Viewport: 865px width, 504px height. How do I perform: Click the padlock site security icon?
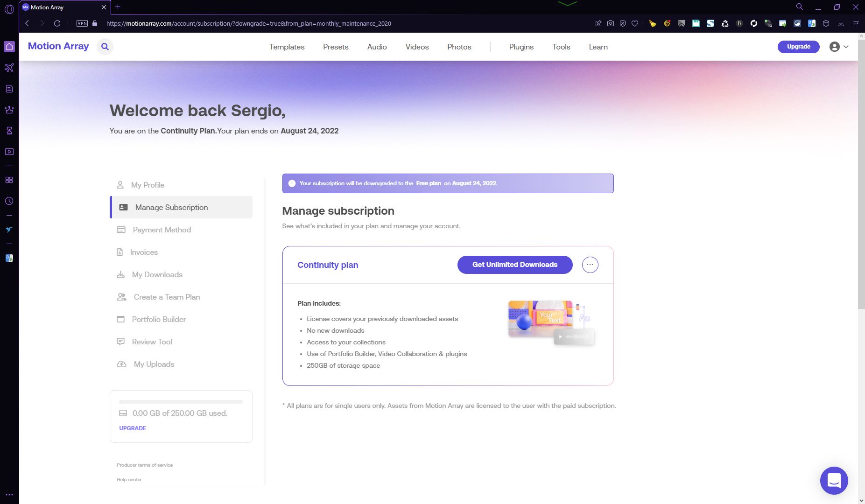pos(95,23)
